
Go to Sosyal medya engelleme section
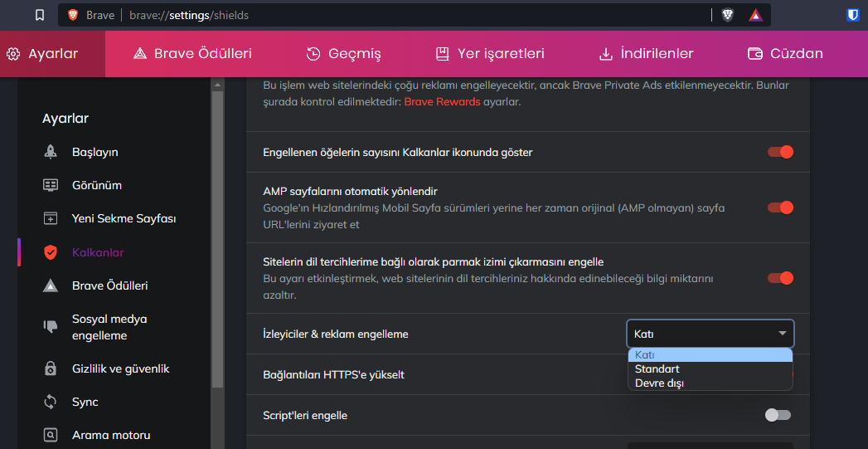coord(109,327)
